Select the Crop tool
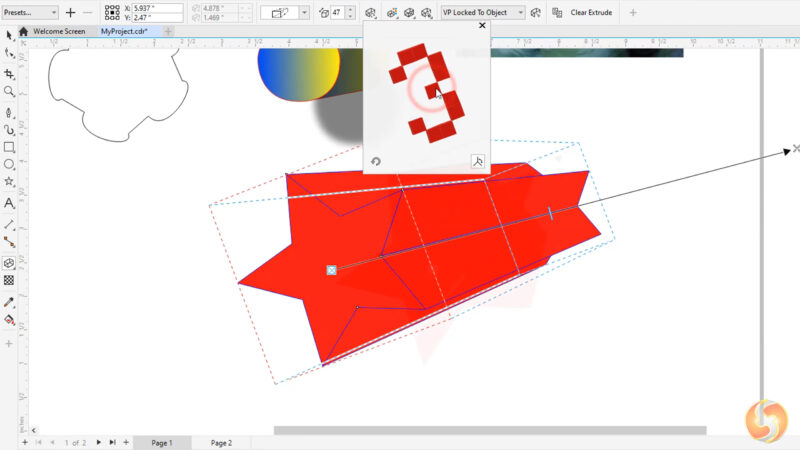This screenshot has height=450, width=800. [9, 73]
